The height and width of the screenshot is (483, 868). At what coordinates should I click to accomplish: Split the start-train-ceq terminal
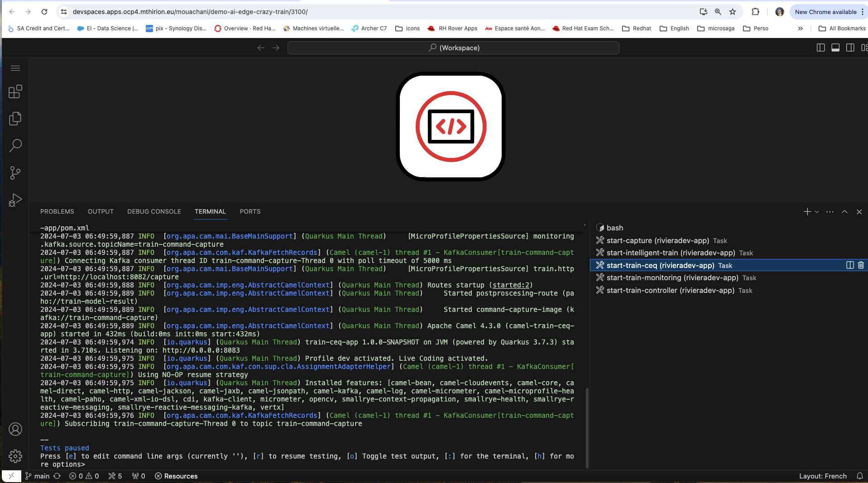[850, 265]
